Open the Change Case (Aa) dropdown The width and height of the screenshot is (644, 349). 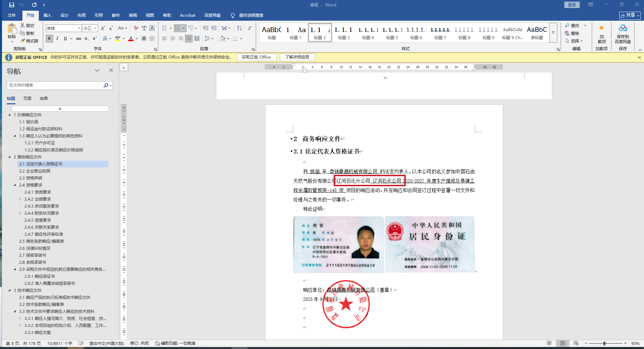(123, 28)
